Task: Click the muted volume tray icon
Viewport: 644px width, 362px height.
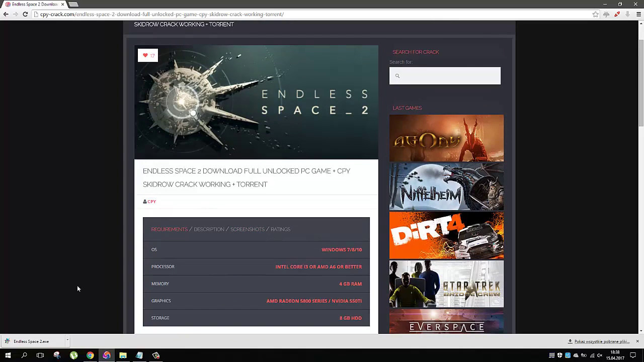Action: (x=600, y=355)
